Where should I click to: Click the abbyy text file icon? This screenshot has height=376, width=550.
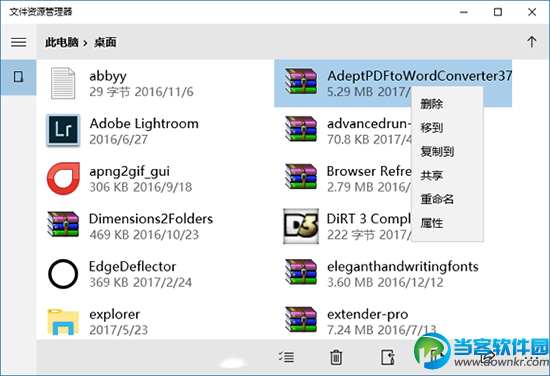tap(63, 83)
